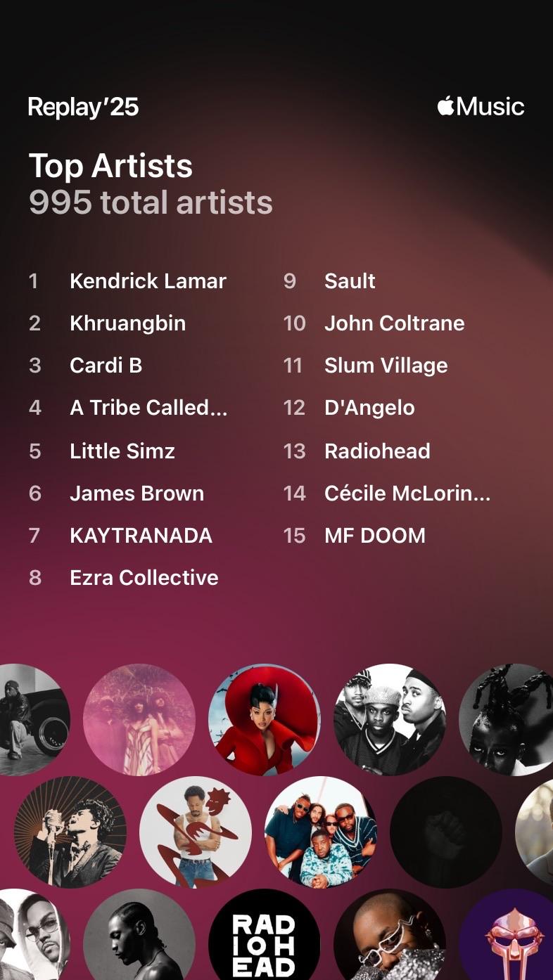Select Cardi B's red outfit photo
Image resolution: width=553 pixels, height=980 pixels.
265,720
